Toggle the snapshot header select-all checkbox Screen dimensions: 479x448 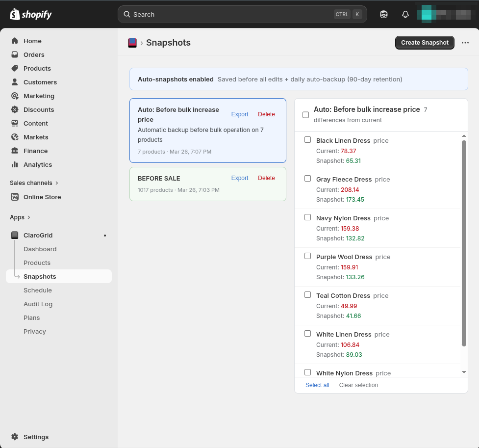305,115
